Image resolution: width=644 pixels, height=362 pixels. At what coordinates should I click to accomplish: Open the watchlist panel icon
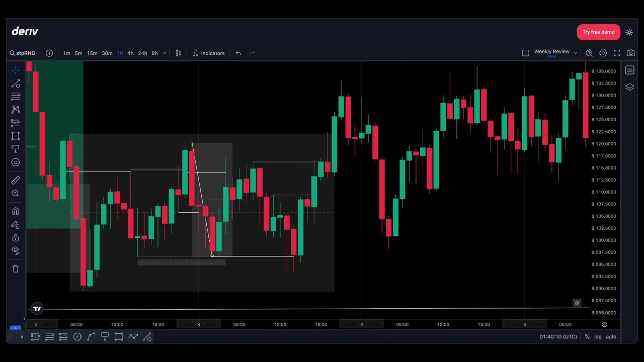(629, 70)
